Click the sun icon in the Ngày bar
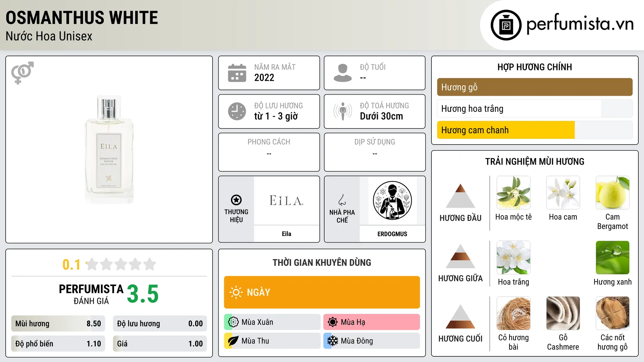 tap(236, 292)
